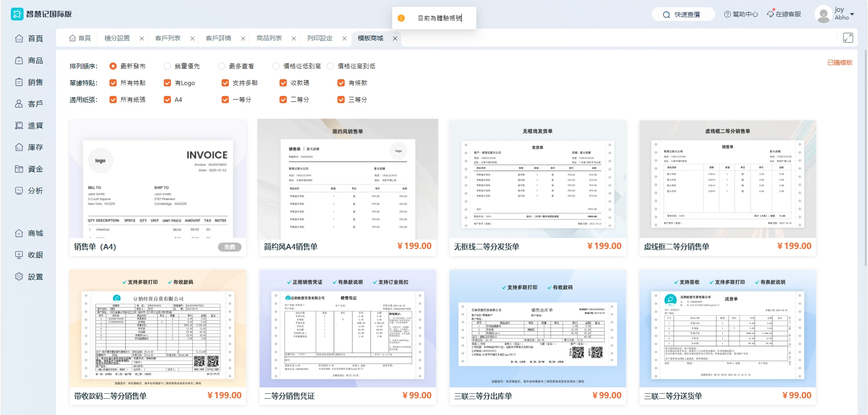Viewport: 868px width, 415px height.
Task: Toggle the A4 paper checkbox
Action: (167, 100)
